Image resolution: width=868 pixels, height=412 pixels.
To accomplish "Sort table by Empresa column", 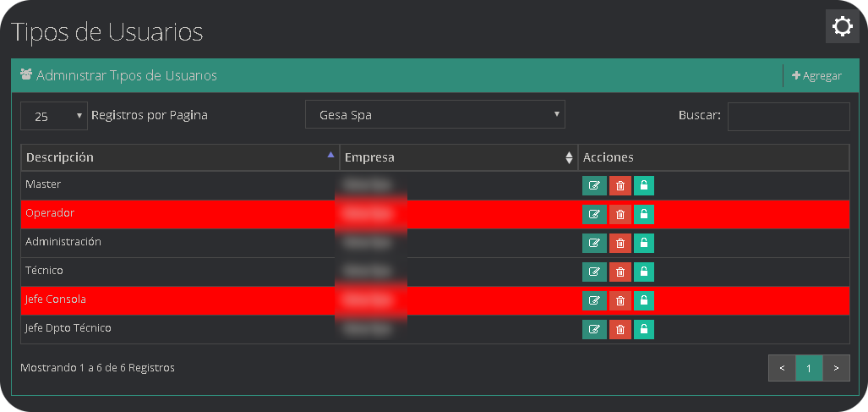I will point(459,157).
